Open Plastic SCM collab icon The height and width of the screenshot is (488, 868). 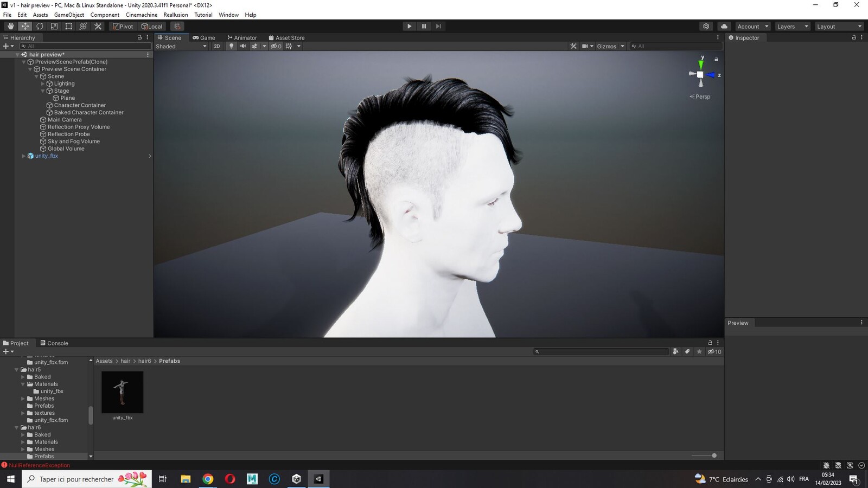(706, 26)
